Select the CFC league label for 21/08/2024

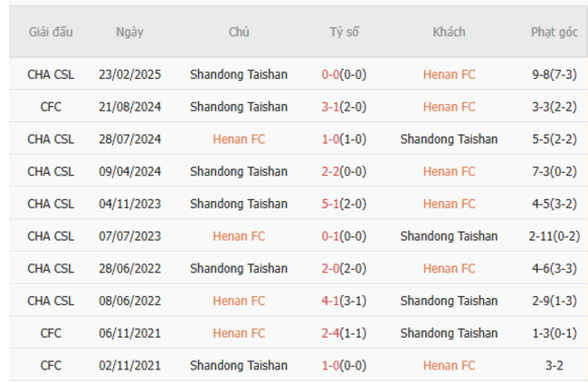point(51,107)
